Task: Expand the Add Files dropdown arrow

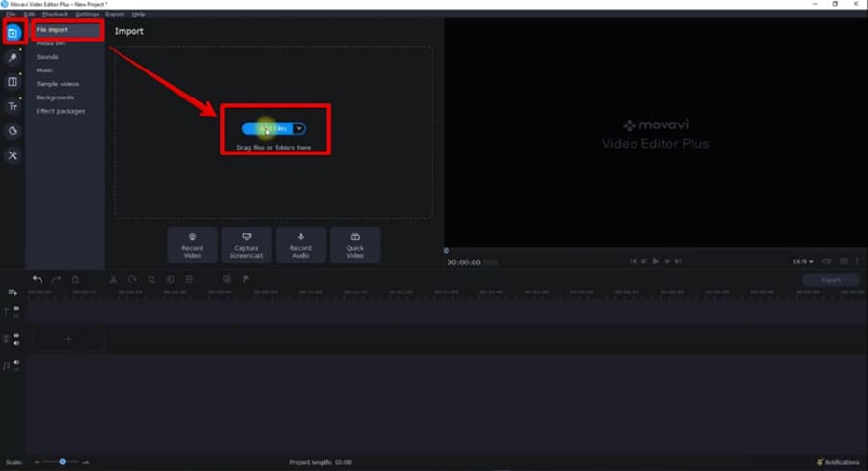Action: pyautogui.click(x=299, y=129)
